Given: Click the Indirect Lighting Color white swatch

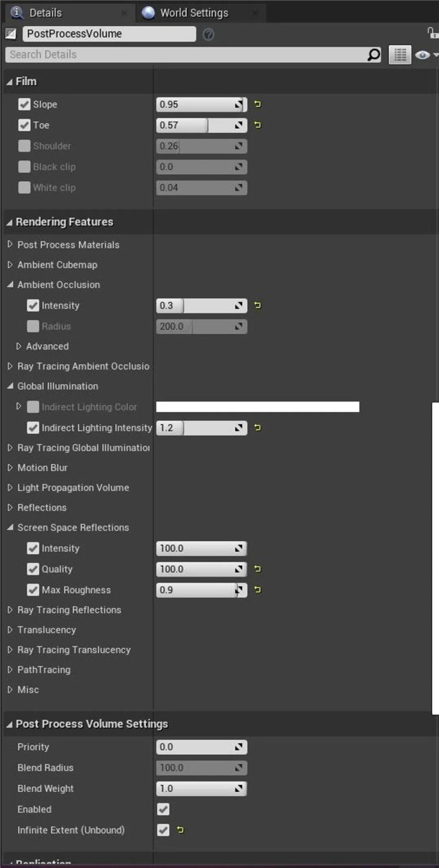Looking at the screenshot, I should point(258,407).
